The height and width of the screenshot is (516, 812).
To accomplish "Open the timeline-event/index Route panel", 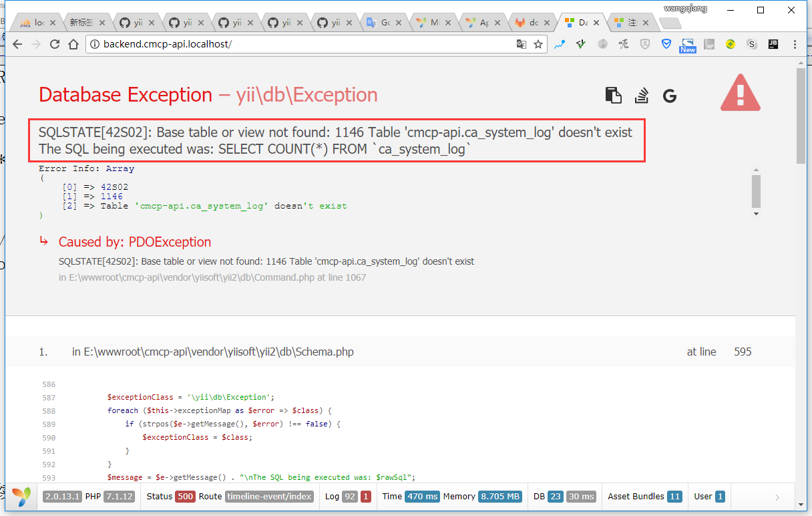I will [268, 497].
